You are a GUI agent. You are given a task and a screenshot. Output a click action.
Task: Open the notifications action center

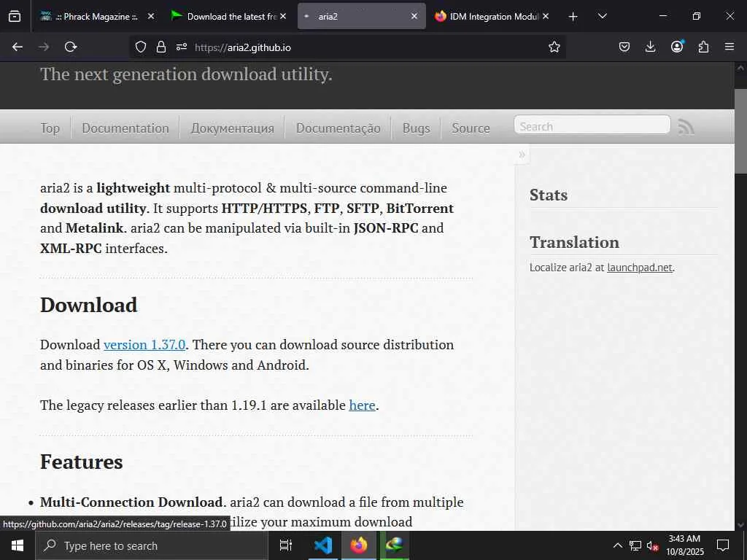tap(723, 545)
